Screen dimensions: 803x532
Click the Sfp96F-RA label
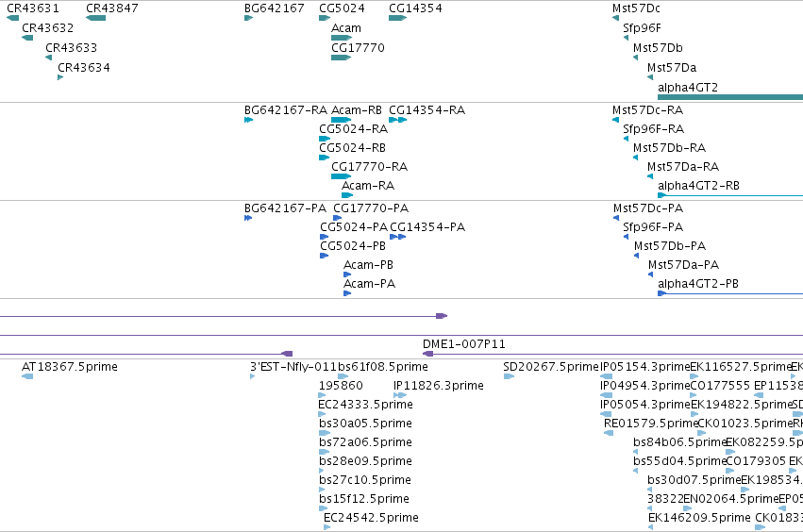click(x=654, y=129)
